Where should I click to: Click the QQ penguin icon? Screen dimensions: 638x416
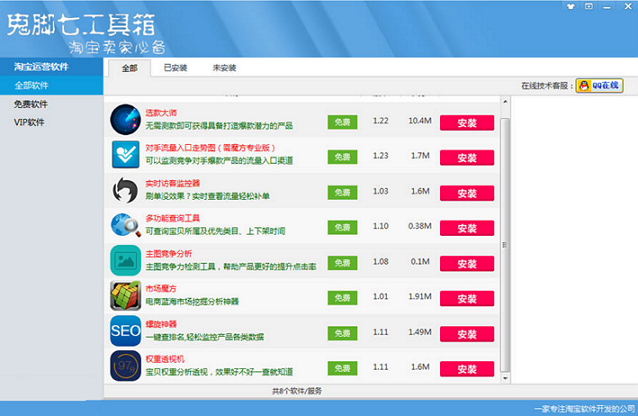tap(584, 85)
